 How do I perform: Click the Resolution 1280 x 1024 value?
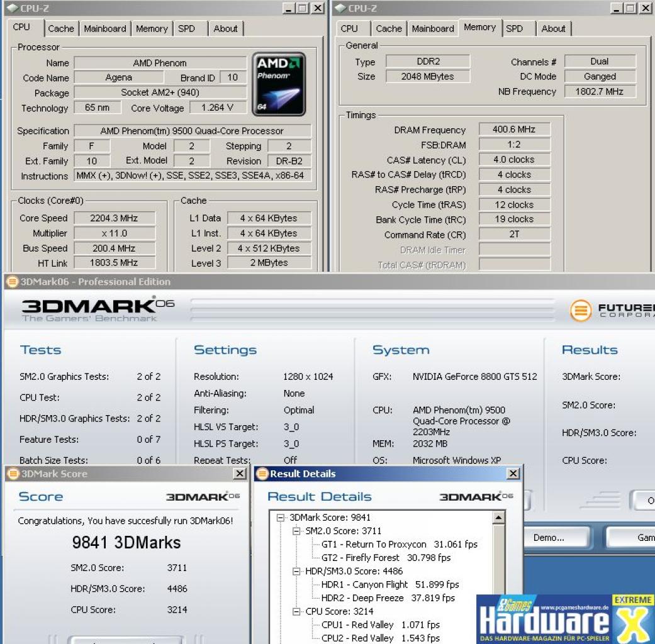click(308, 377)
